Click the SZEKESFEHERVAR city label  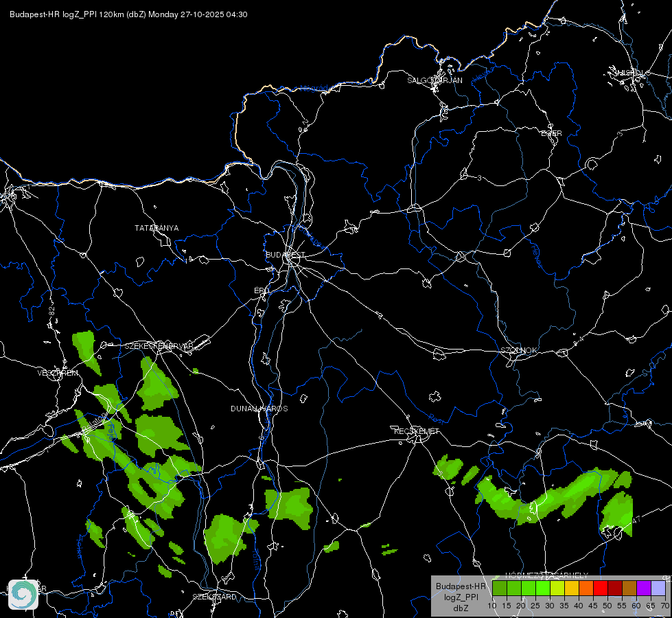(x=159, y=346)
